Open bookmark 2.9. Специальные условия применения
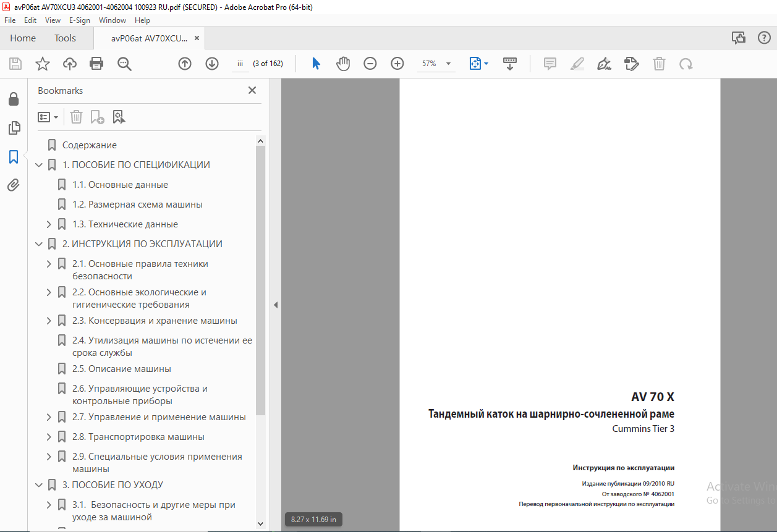Image resolution: width=777 pixels, height=532 pixels. pos(157,463)
